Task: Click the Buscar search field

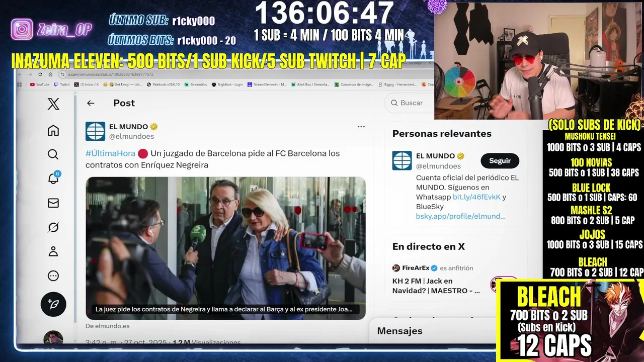Action: pos(409,103)
